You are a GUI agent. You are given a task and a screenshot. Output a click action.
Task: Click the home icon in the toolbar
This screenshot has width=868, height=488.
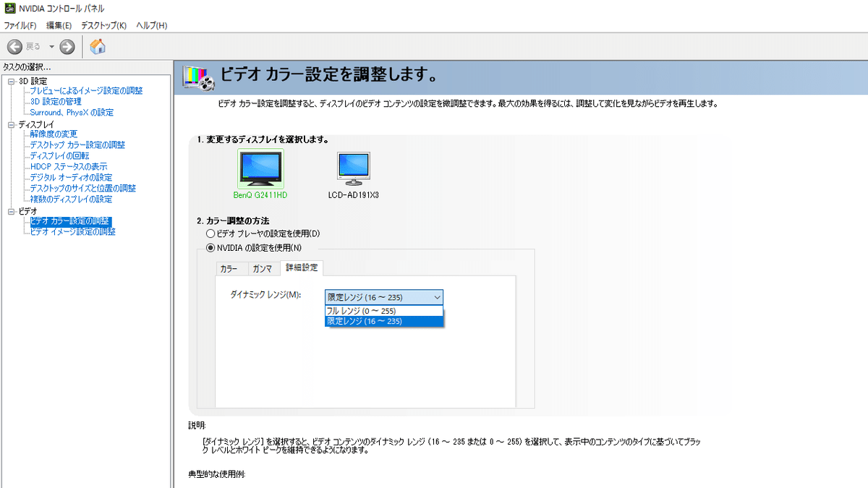click(98, 46)
